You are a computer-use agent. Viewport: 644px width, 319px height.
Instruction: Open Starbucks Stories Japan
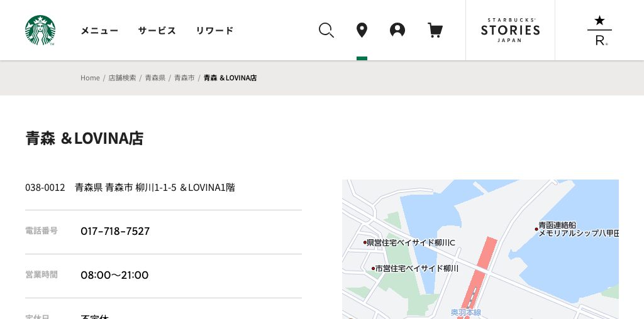click(x=510, y=30)
